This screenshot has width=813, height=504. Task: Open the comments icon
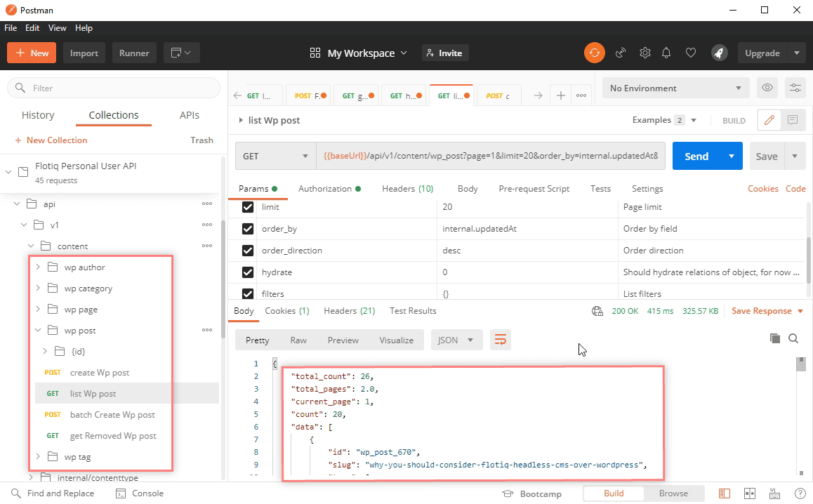pos(792,120)
